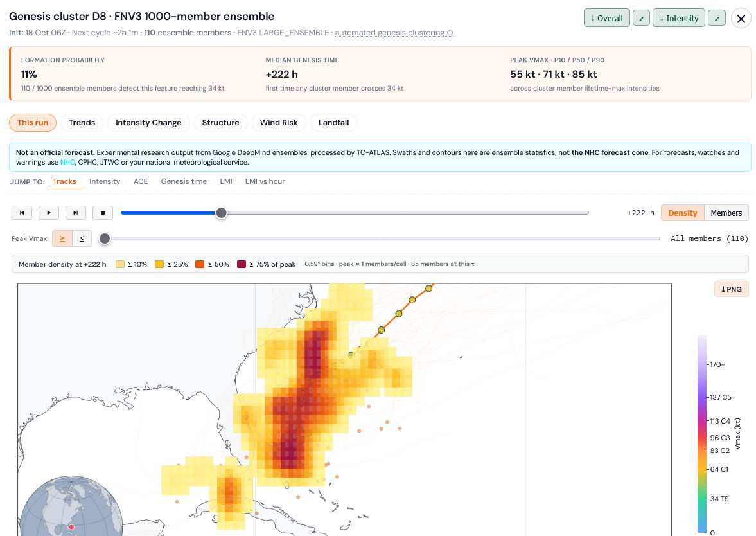The width and height of the screenshot is (756, 536).
Task: Click the peak Vmax 55 kt · 71 kt · 85 kt value
Action: point(554,75)
